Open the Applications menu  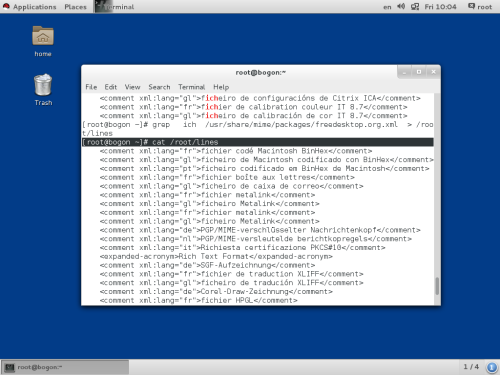(34, 7)
